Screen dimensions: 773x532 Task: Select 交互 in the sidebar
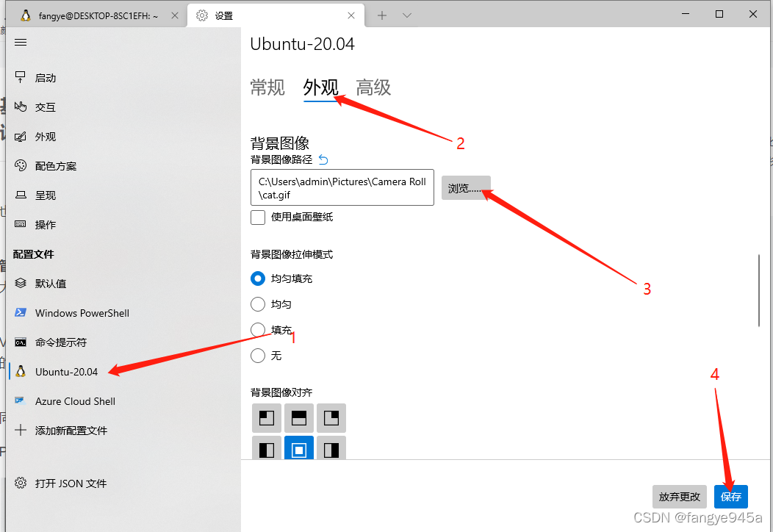(x=46, y=107)
